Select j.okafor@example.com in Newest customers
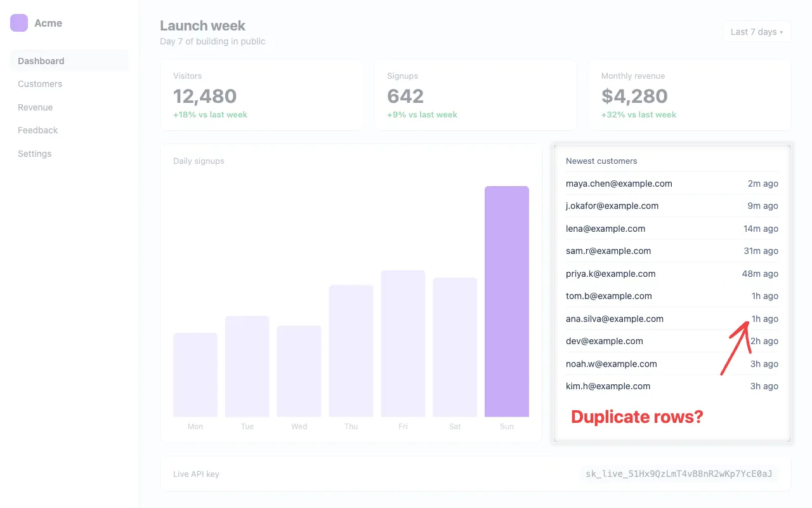Image resolution: width=812 pixels, height=508 pixels. [672, 206]
